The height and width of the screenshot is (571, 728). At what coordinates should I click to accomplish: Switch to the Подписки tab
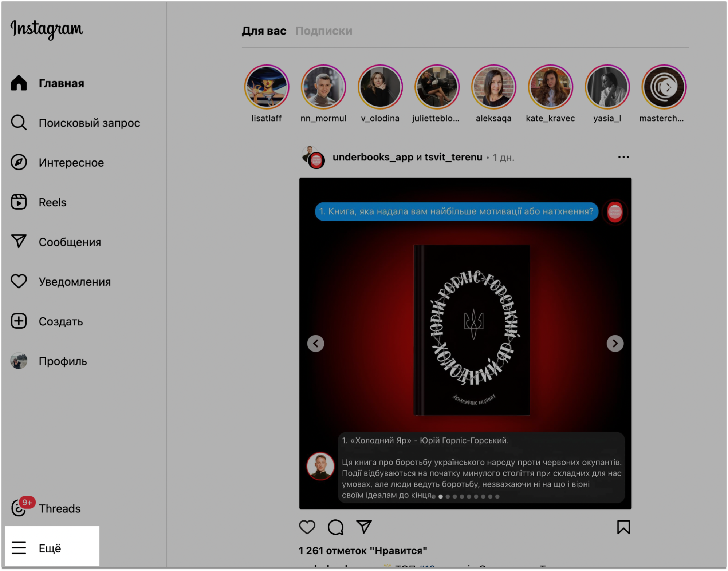coord(324,31)
